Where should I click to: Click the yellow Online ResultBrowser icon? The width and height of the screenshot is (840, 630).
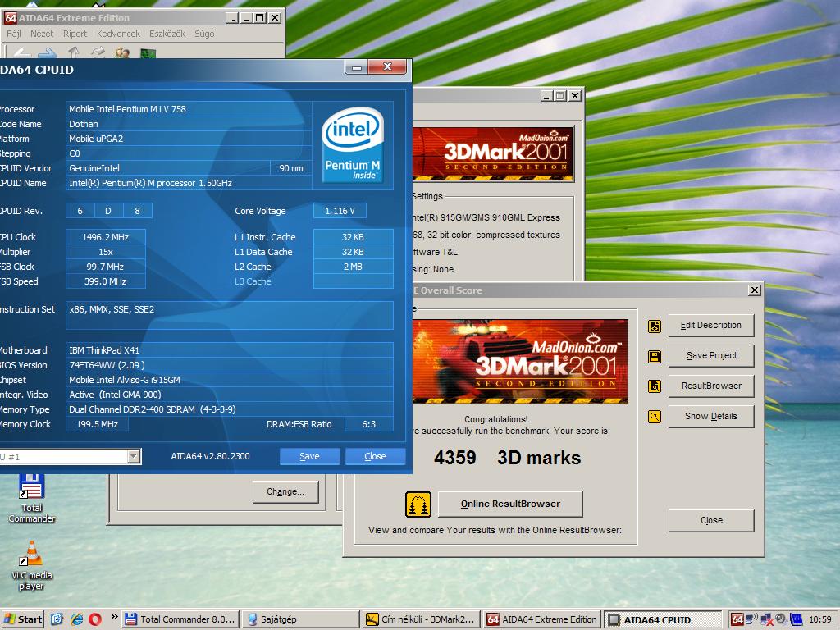pyautogui.click(x=418, y=504)
